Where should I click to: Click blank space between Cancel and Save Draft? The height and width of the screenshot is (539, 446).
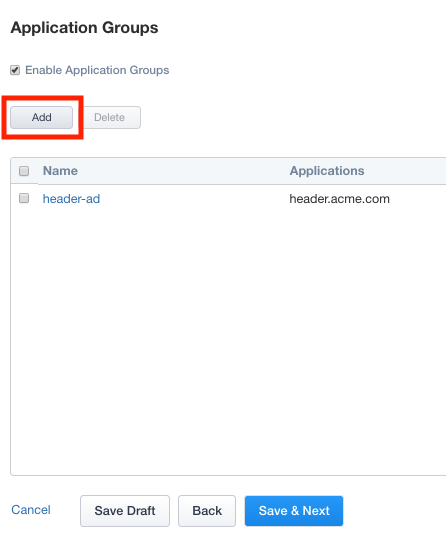point(65,510)
